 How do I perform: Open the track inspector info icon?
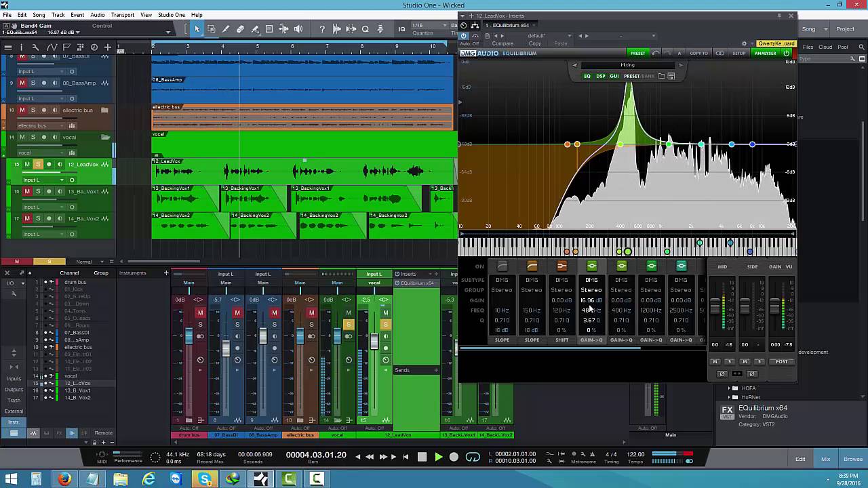pos(21,47)
